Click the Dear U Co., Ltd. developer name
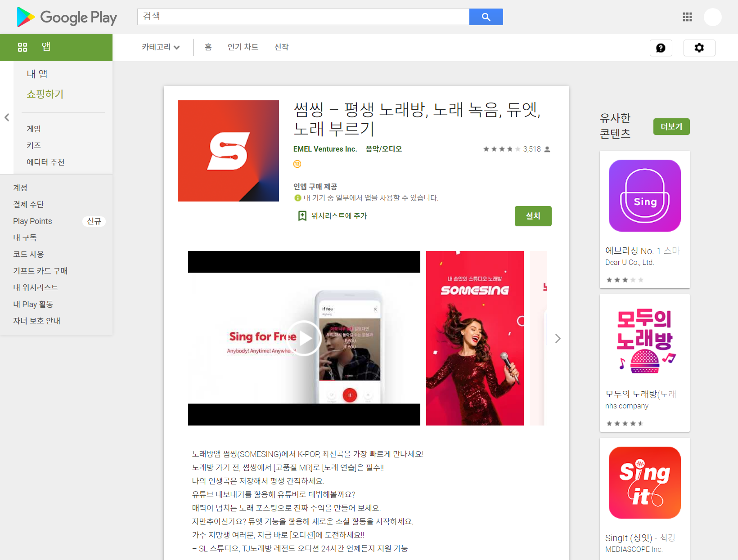Screen dimensions: 738x560 point(630,262)
